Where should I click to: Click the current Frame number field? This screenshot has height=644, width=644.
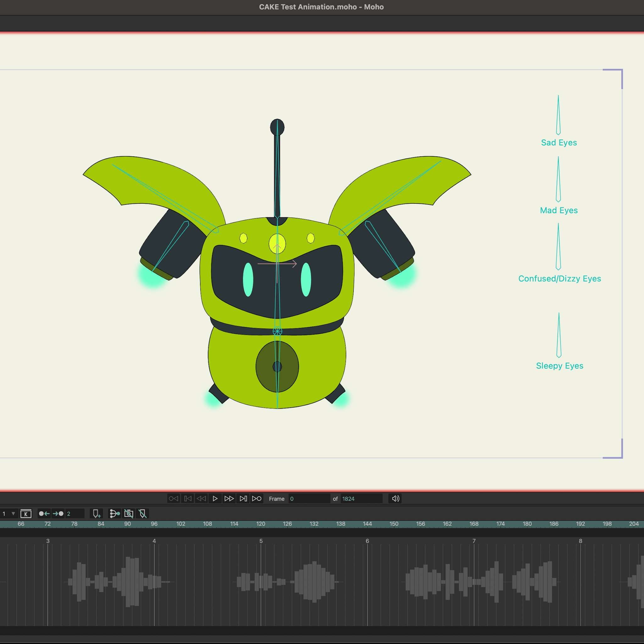pos(309,499)
